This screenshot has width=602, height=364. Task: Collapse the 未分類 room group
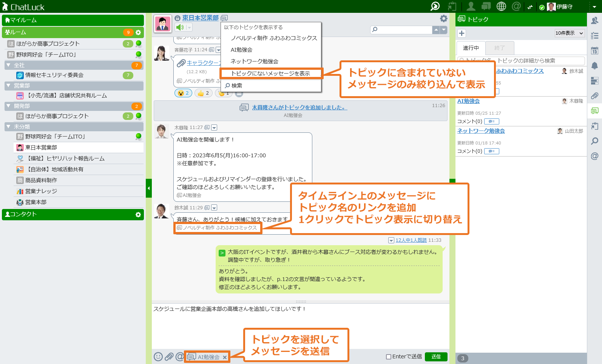pyautogui.click(x=8, y=126)
